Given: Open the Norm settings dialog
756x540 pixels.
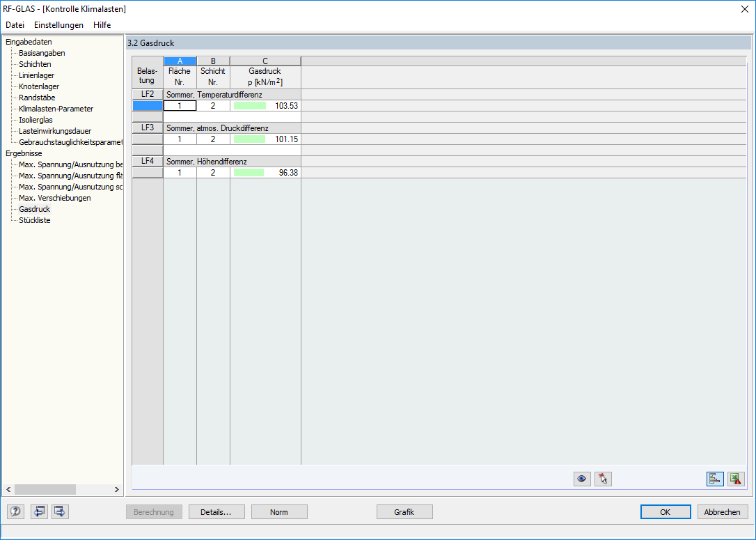Looking at the screenshot, I should pyautogui.click(x=279, y=511).
